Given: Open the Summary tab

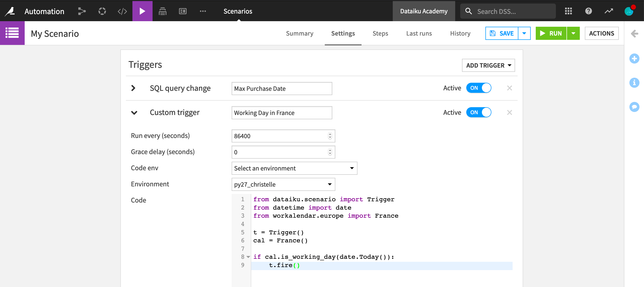Looking at the screenshot, I should (300, 33).
